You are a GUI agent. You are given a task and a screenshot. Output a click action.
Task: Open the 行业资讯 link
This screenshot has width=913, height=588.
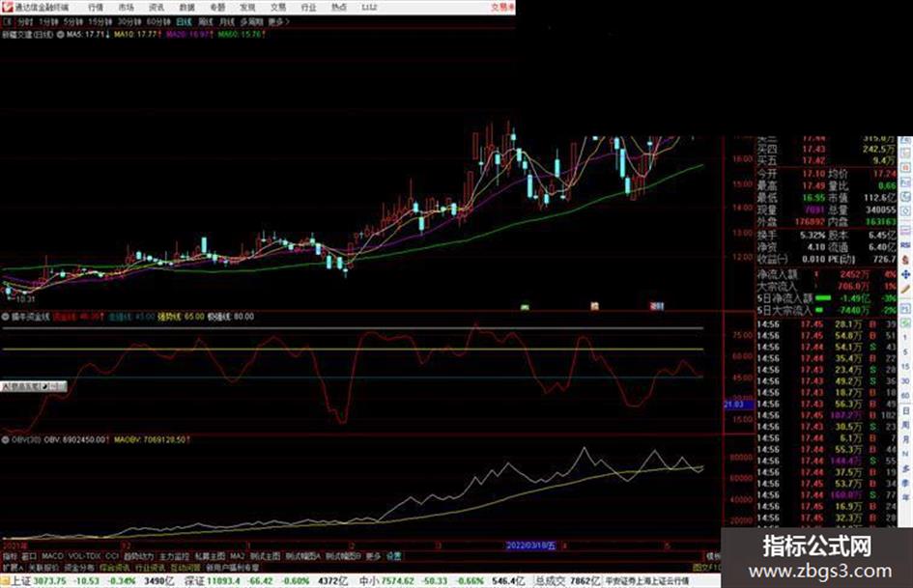(x=151, y=567)
